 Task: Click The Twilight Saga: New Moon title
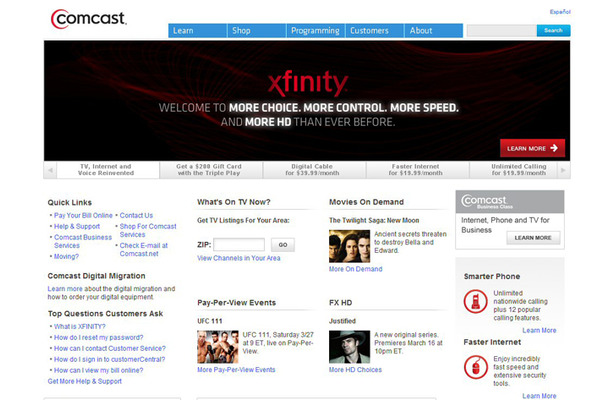[374, 220]
